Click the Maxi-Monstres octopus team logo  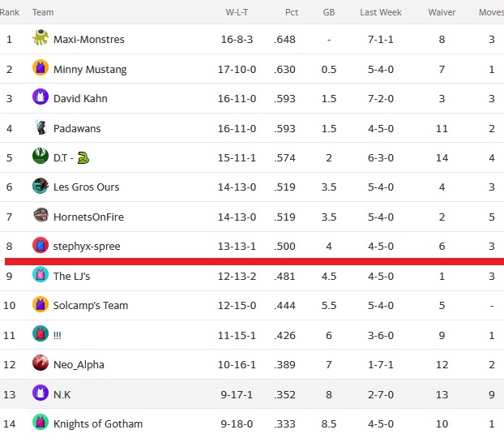coord(41,37)
